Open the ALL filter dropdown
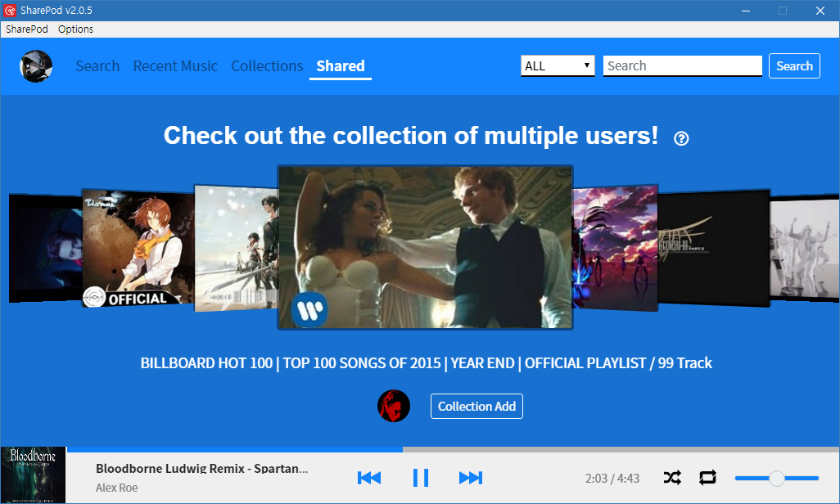840x504 pixels. pos(558,65)
